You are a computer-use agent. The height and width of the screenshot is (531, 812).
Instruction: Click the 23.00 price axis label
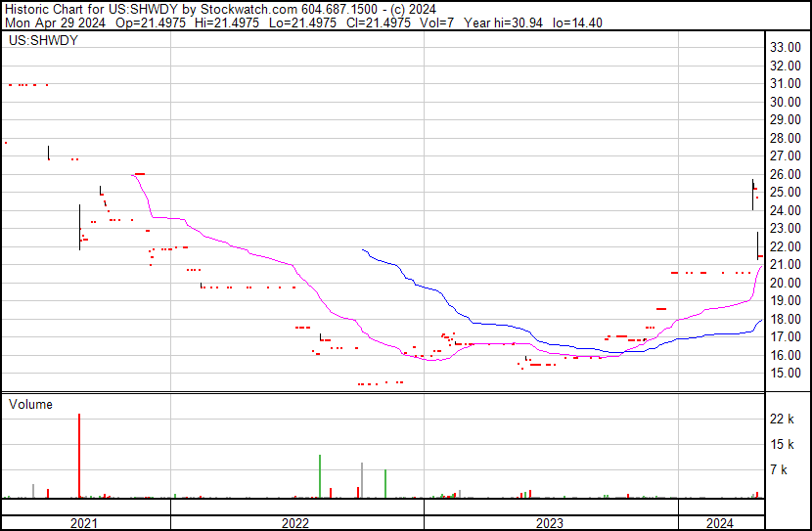click(x=786, y=228)
